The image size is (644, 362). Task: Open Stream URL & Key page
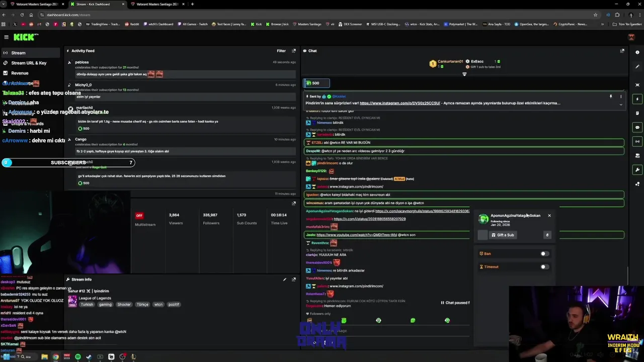click(x=29, y=63)
